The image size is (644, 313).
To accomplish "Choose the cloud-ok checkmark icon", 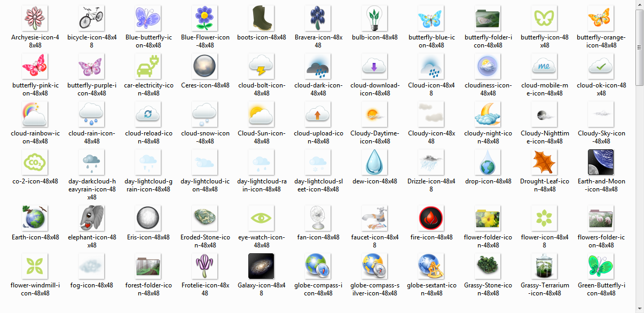I will tap(601, 67).
